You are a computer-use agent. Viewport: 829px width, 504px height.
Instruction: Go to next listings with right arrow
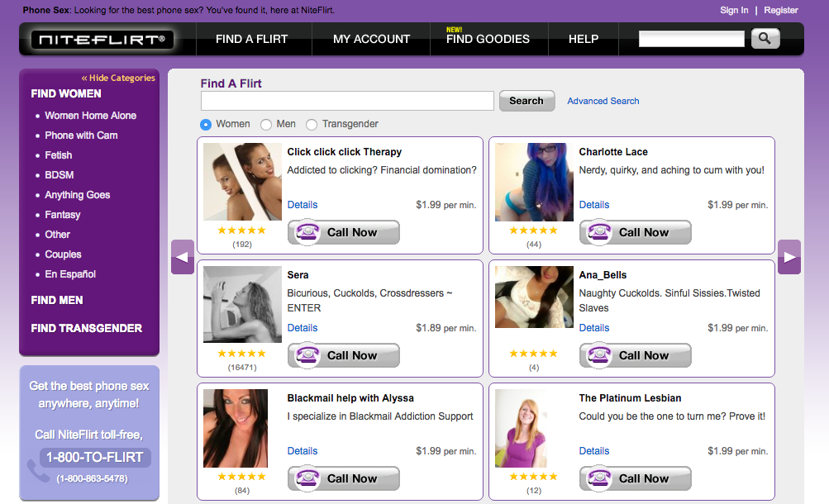[x=789, y=257]
